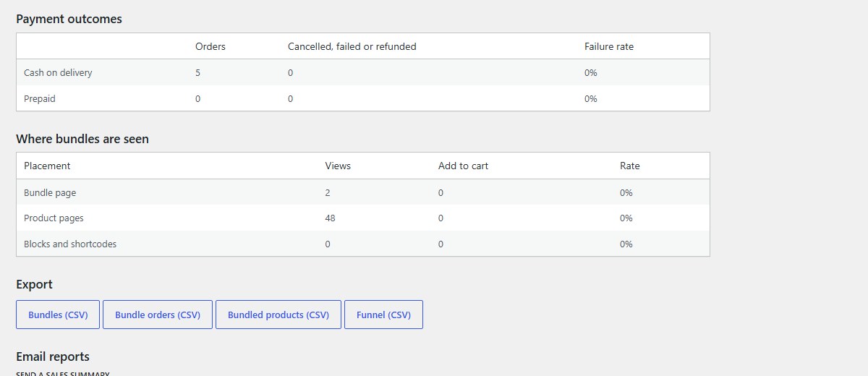Click the Payment outcomes heading
Screen dimensions: 868x376
[69, 20]
